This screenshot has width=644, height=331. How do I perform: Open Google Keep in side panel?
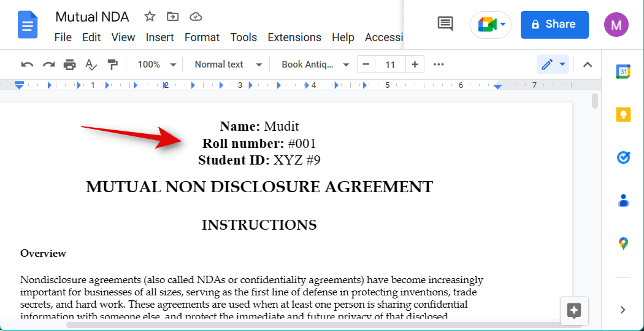pyautogui.click(x=623, y=115)
